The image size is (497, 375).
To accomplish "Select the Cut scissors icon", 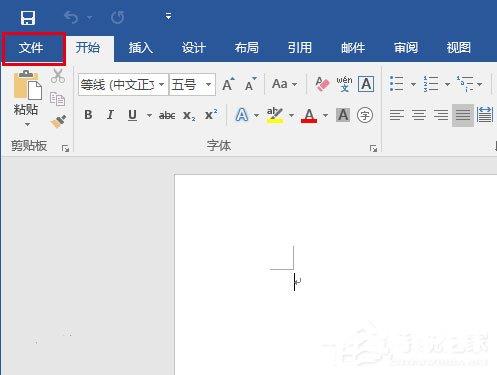I will pos(58,76).
